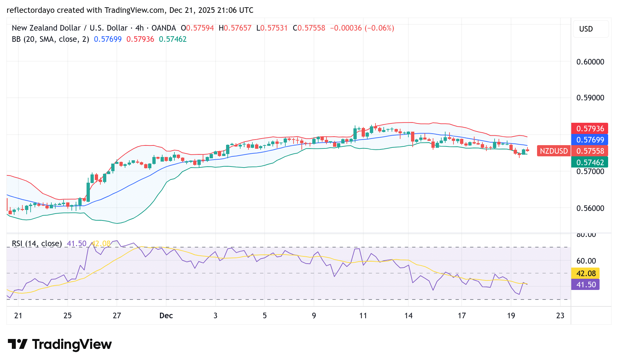
Task: Click the BB upper value 0.57936 in legend
Action: [x=140, y=39]
